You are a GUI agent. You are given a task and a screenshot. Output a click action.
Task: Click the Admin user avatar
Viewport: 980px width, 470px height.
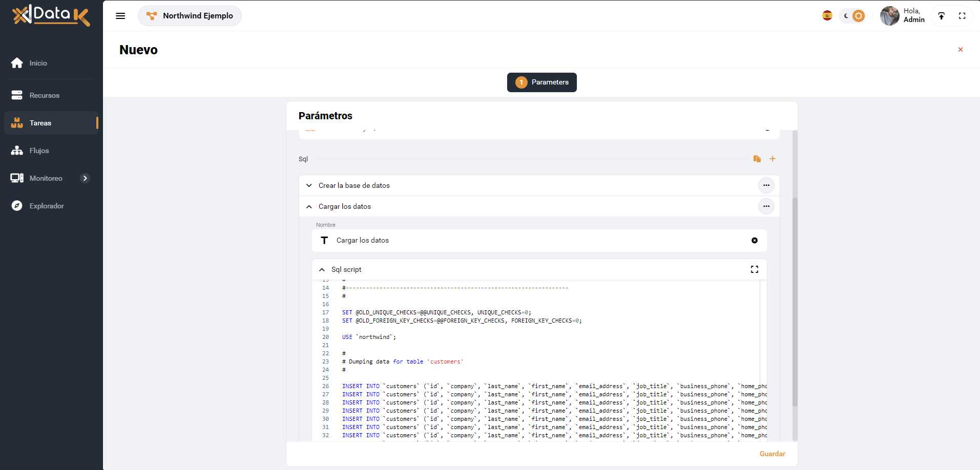(889, 16)
